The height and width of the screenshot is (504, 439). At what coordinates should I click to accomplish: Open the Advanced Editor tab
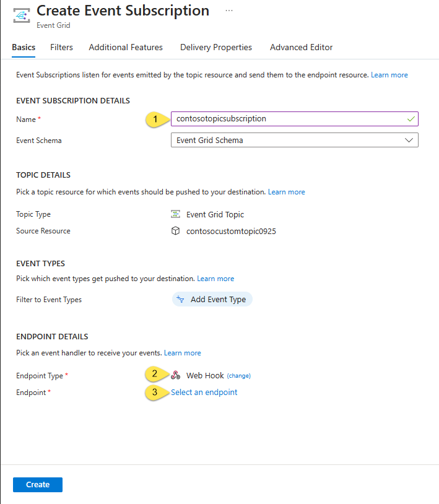tap(301, 47)
